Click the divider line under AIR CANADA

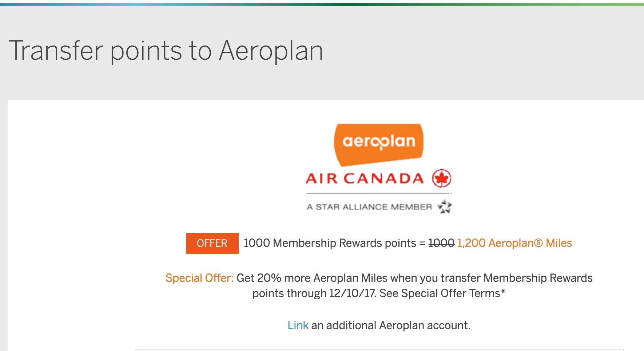(x=379, y=193)
